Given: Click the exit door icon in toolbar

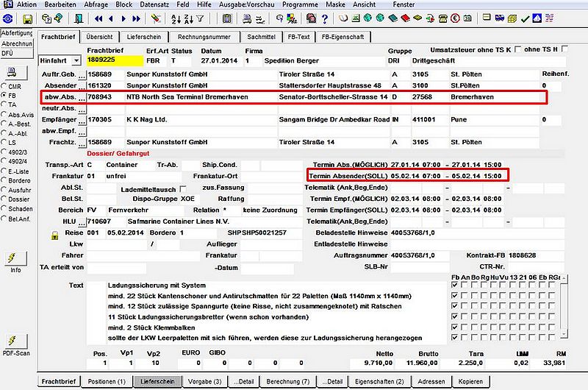Looking at the screenshot, I should pos(78,19).
